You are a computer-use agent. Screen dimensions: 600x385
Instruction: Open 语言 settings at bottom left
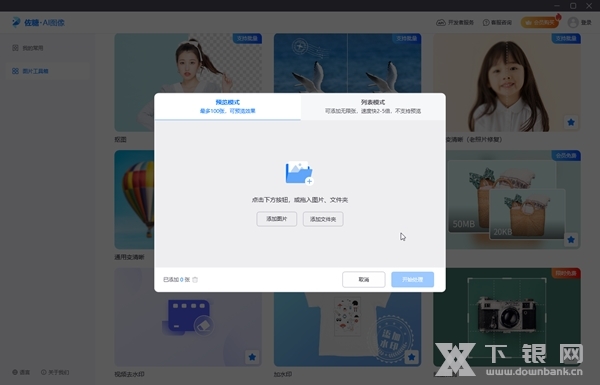point(21,372)
